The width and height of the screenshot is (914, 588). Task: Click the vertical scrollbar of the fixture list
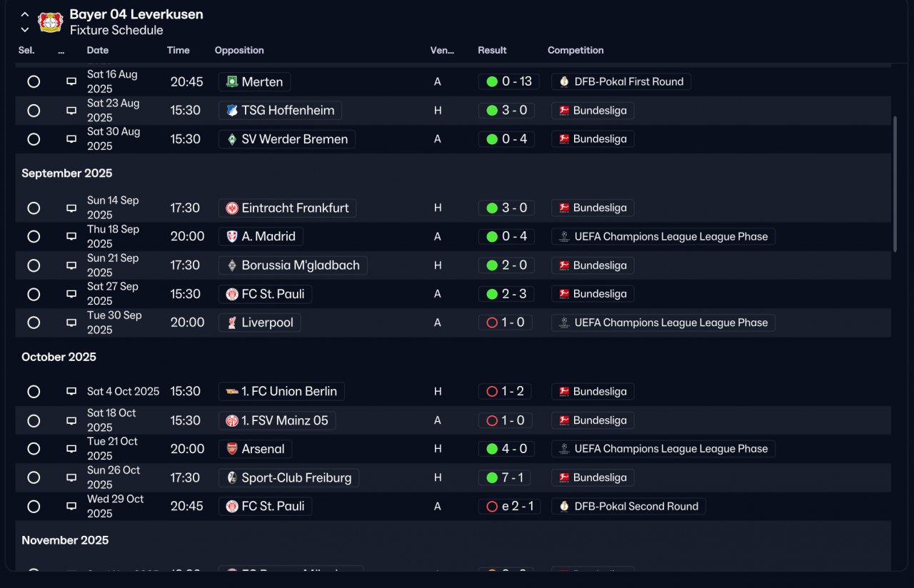(x=895, y=184)
